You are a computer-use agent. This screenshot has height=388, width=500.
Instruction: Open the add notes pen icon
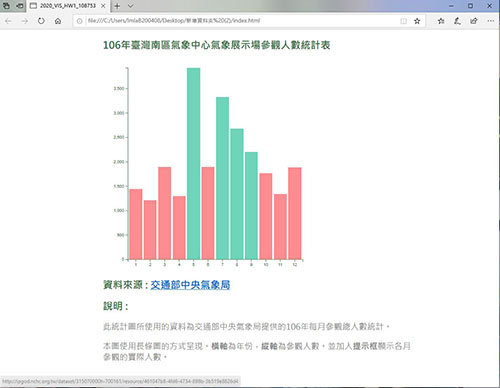[457, 21]
